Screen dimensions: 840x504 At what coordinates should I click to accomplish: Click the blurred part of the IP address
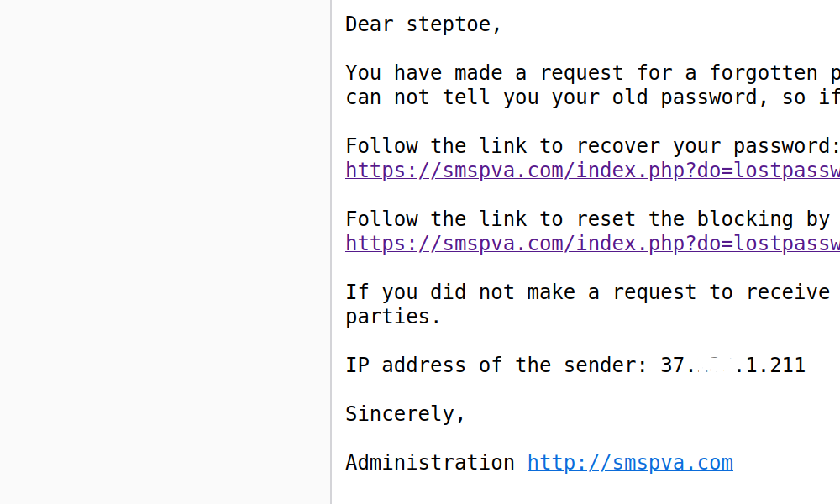coord(711,365)
